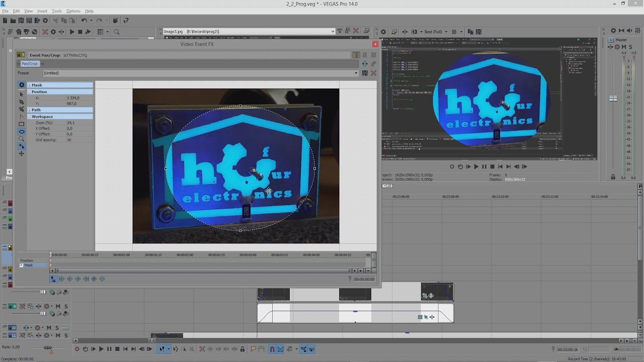Collapse the Position property group
This screenshot has height=362, width=644.
(x=30, y=92)
